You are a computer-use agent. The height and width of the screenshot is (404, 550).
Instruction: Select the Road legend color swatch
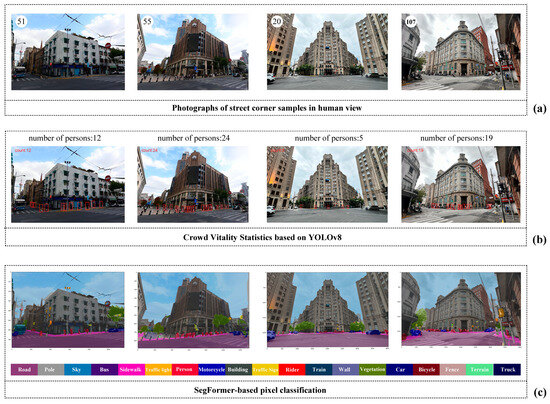(24, 370)
